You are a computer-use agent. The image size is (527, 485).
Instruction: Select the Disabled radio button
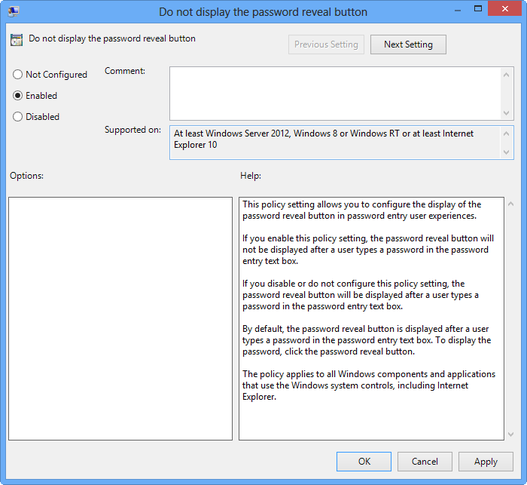[x=17, y=117]
